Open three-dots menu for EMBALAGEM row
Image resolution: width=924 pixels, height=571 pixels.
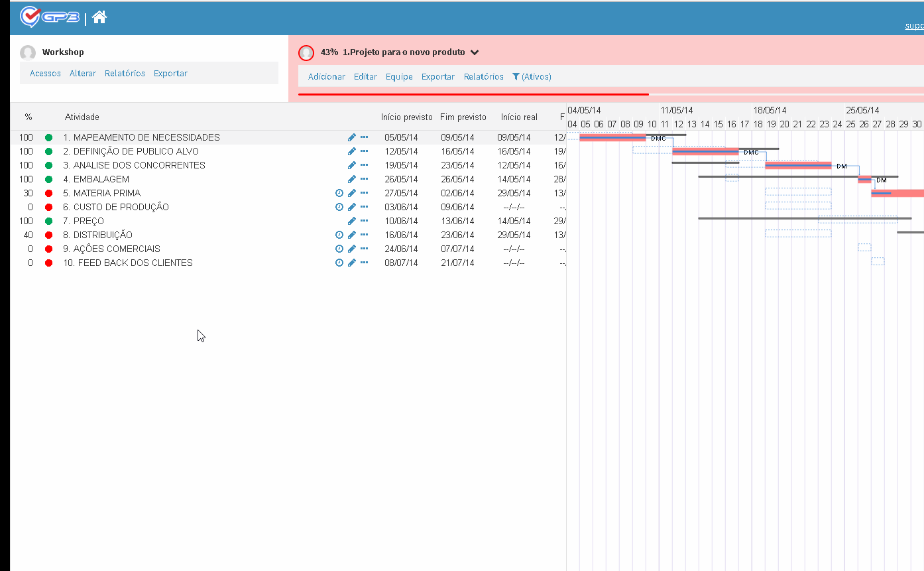364,179
